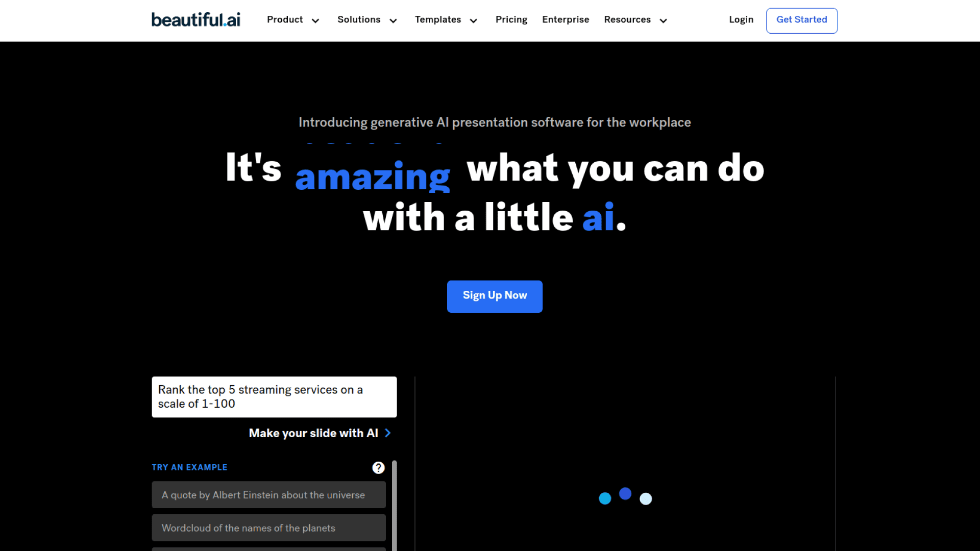Click the Pricing menu item
Viewport: 980px width, 551px height.
point(511,19)
